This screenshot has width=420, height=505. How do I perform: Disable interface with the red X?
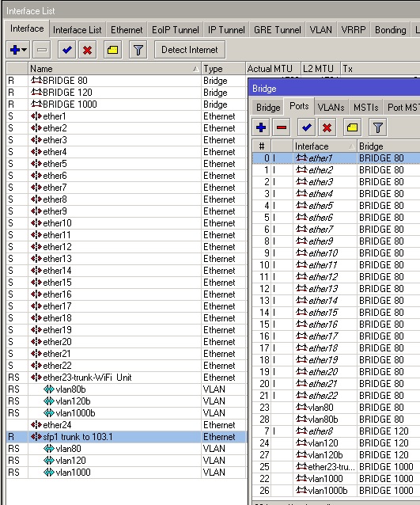point(87,50)
